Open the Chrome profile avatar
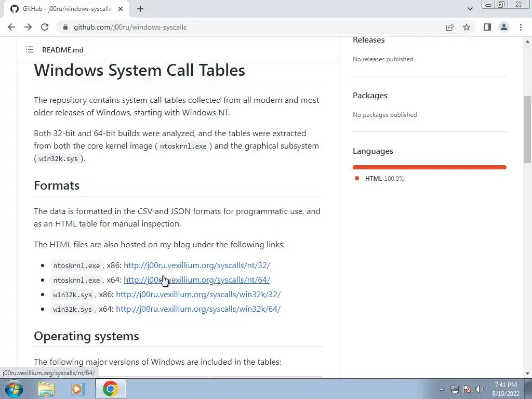 pos(504,27)
